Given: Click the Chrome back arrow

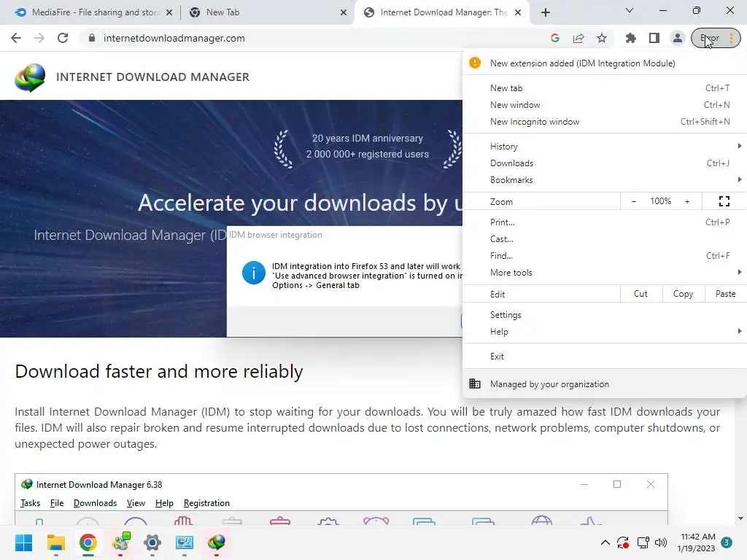Looking at the screenshot, I should (x=16, y=38).
